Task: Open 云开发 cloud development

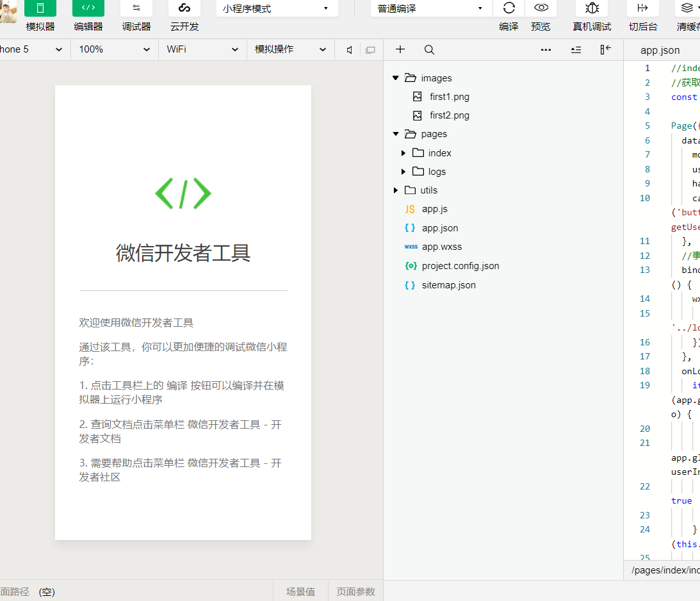Action: pyautogui.click(x=184, y=8)
